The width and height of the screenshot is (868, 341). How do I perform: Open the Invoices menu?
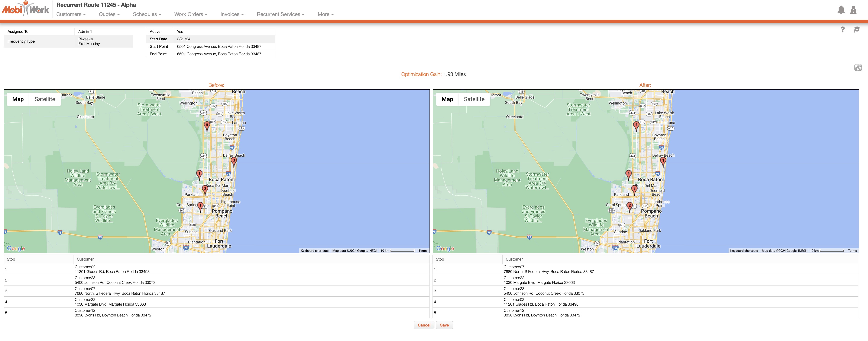pos(232,14)
